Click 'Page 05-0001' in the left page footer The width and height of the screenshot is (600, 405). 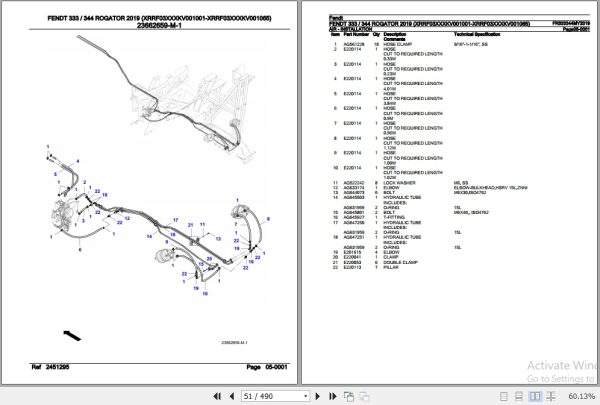267,367
